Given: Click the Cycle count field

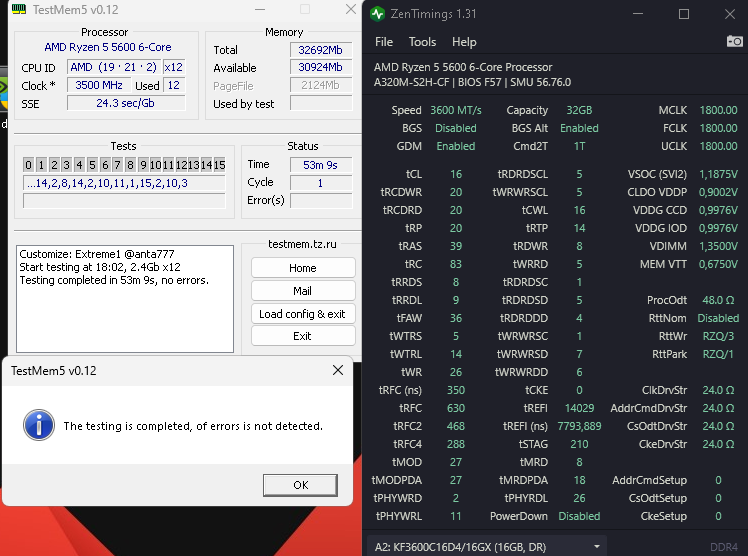Looking at the screenshot, I should 321,183.
